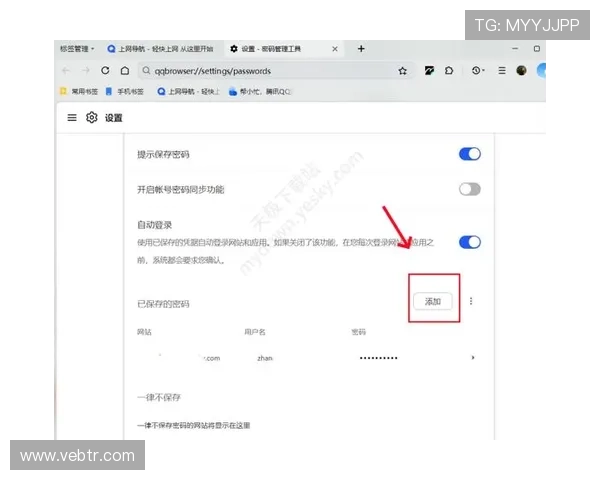Click the address bar showing qqbrowser://settings/passwords
Screen dimensions: 600x480
(277, 71)
